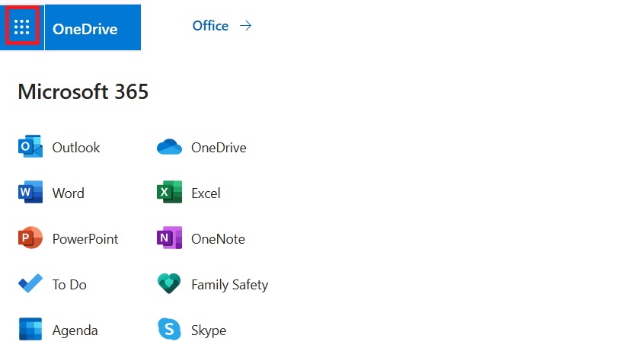Click the orange PowerPoint icon

pos(30,239)
